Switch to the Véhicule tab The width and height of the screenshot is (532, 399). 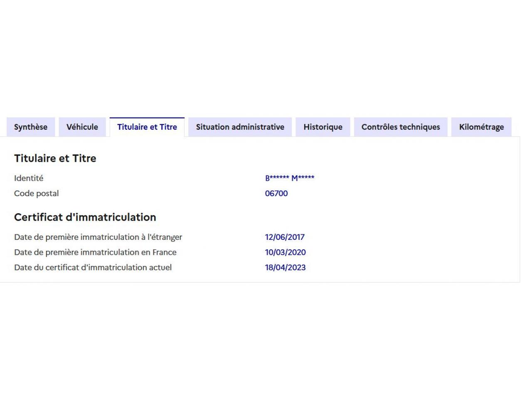click(82, 127)
